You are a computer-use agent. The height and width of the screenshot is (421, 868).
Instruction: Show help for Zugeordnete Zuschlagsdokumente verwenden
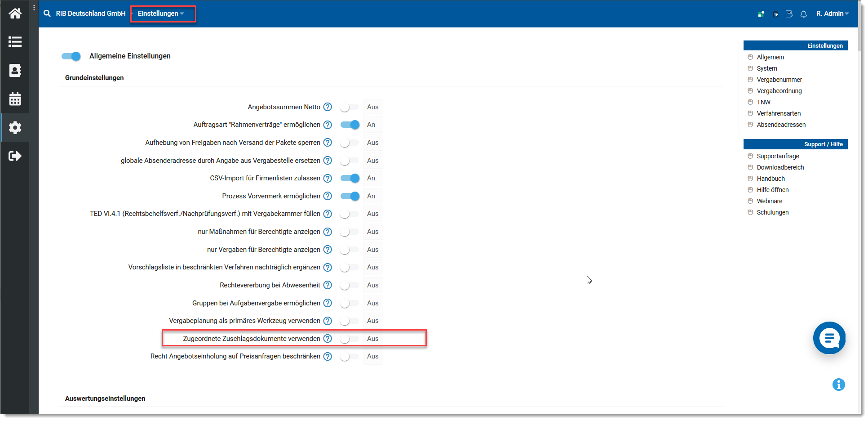tap(328, 339)
